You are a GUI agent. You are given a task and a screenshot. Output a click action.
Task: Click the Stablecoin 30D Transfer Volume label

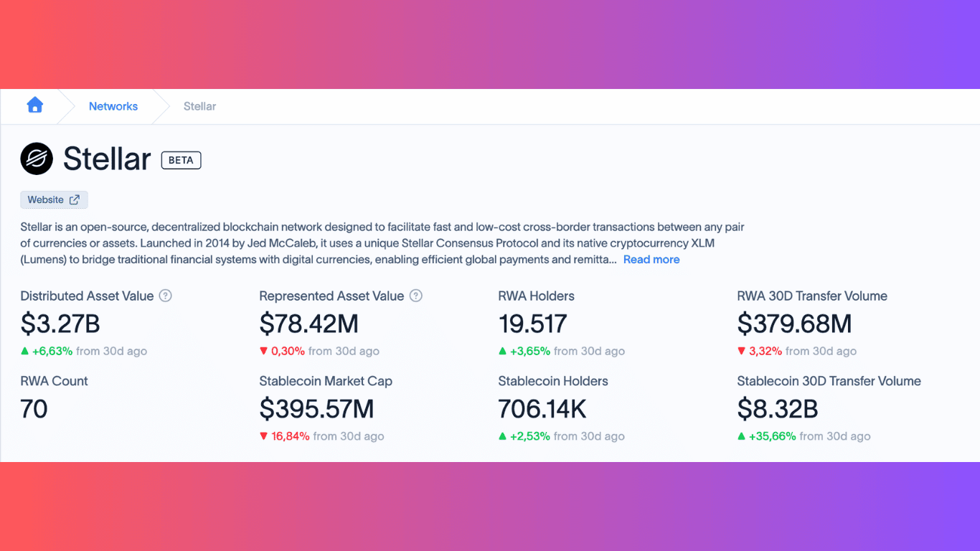pos(829,381)
